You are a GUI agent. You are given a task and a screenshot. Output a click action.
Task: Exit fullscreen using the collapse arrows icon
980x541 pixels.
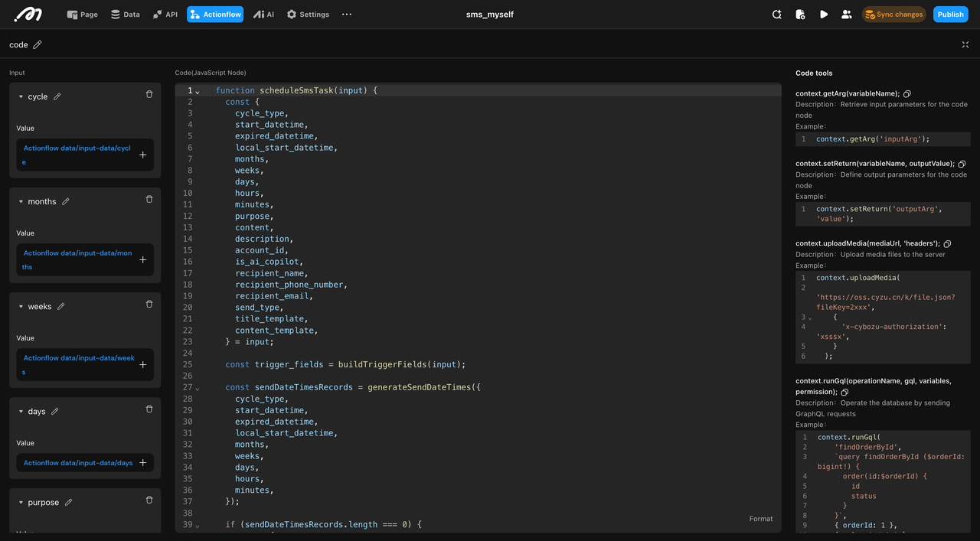[965, 45]
